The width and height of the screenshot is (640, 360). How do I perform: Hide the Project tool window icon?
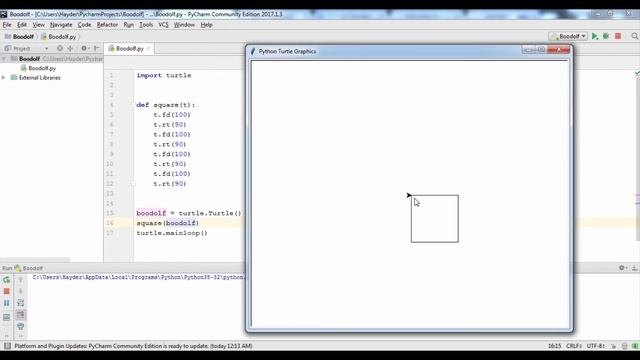(97, 48)
